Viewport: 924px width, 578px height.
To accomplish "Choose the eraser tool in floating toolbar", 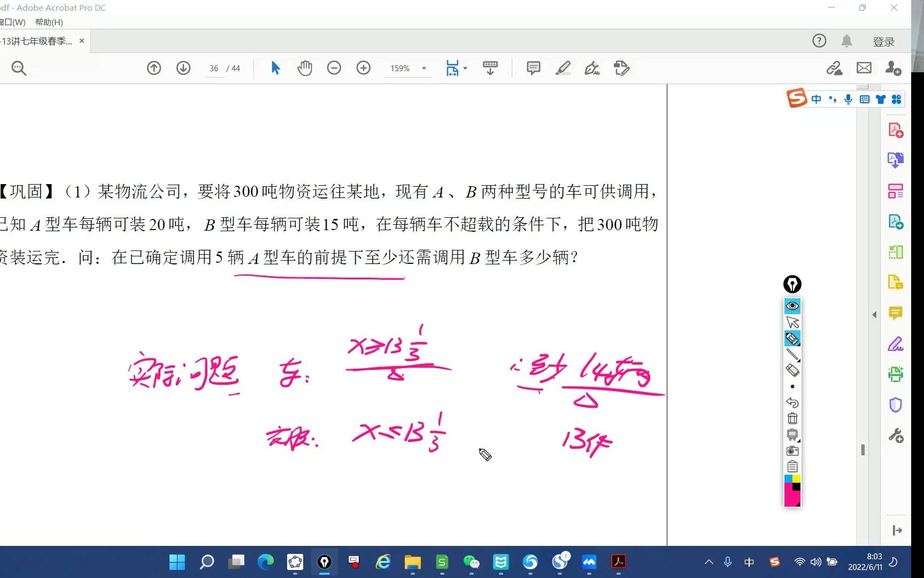I will (x=792, y=370).
